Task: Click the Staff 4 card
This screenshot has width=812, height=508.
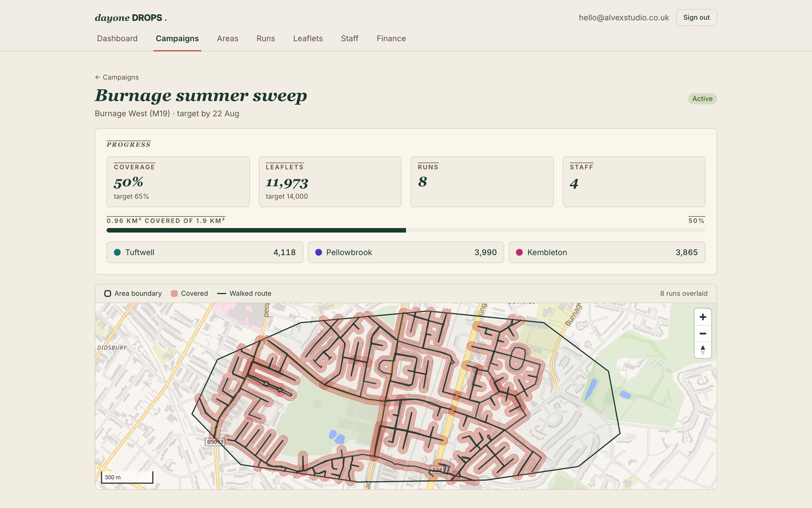Action: click(x=634, y=182)
